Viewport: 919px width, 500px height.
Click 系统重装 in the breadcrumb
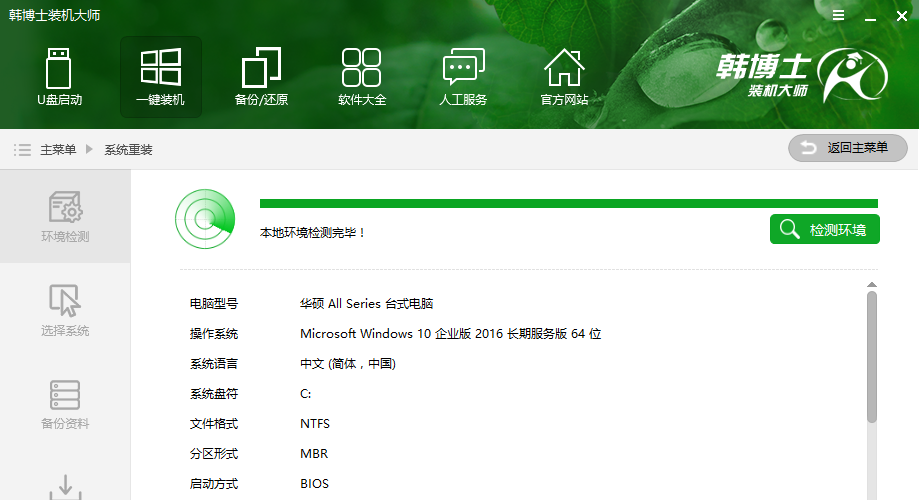(x=128, y=150)
